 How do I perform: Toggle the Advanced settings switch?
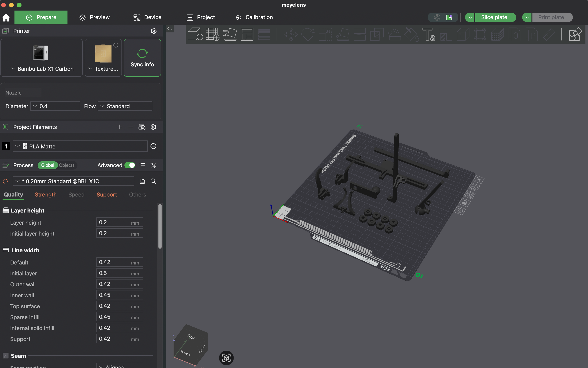pyautogui.click(x=130, y=165)
